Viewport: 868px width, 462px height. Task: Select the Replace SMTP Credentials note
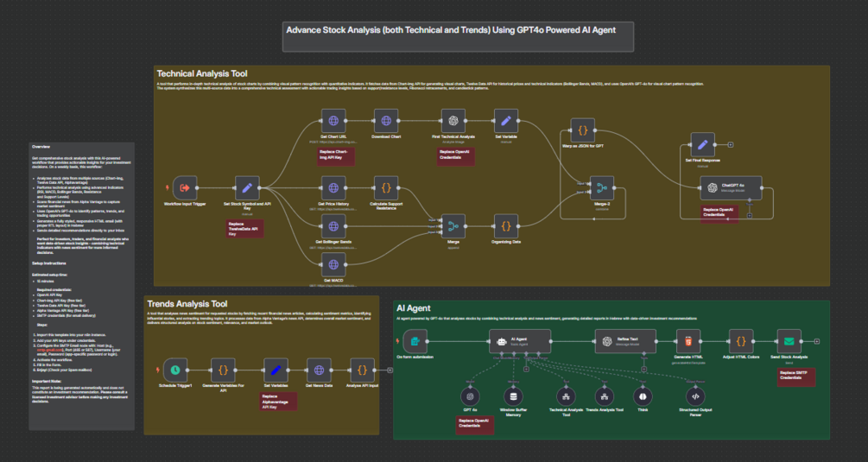pyautogui.click(x=796, y=377)
